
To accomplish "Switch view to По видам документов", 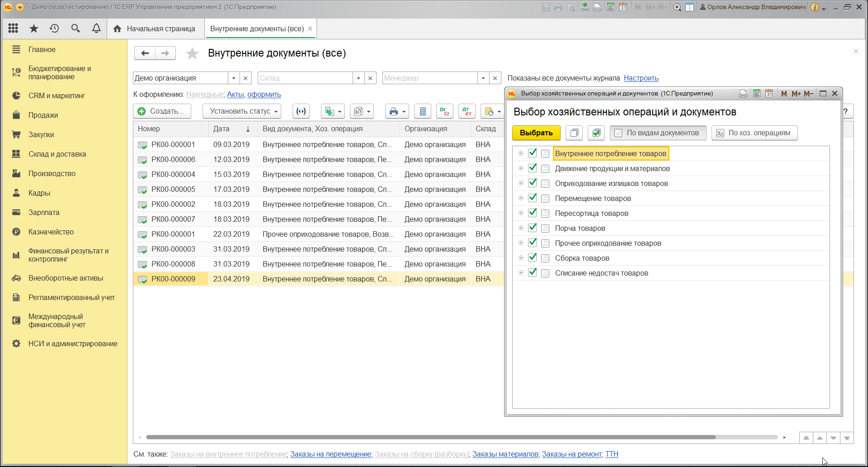I will pyautogui.click(x=658, y=133).
